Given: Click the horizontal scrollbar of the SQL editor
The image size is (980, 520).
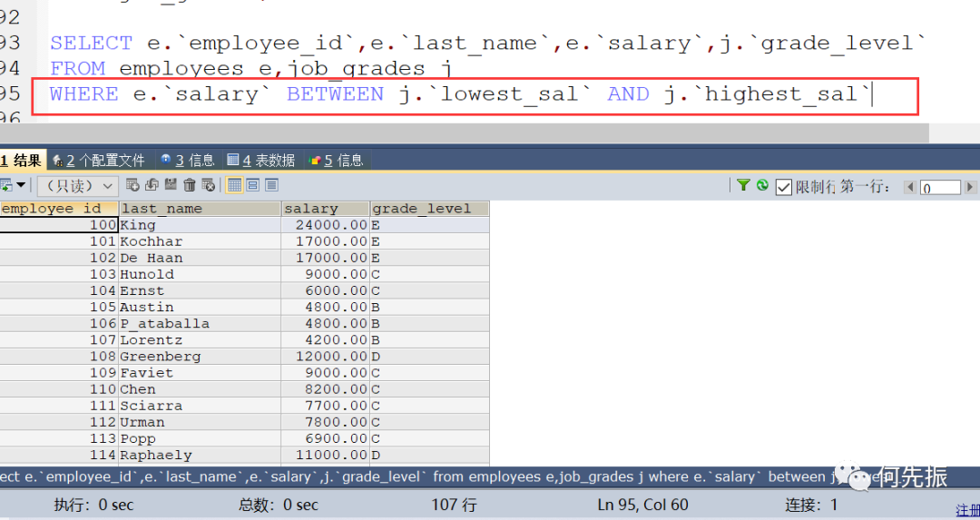Looking at the screenshot, I should point(464,132).
